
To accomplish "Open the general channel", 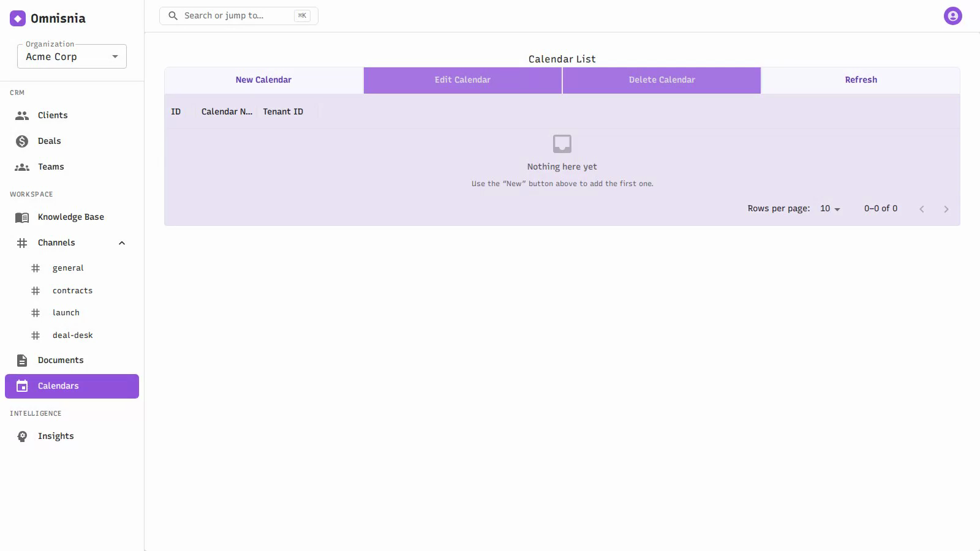I will coord(72,268).
